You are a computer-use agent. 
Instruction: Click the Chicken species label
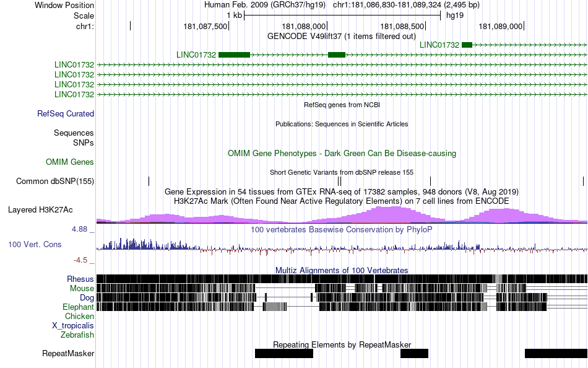click(79, 316)
